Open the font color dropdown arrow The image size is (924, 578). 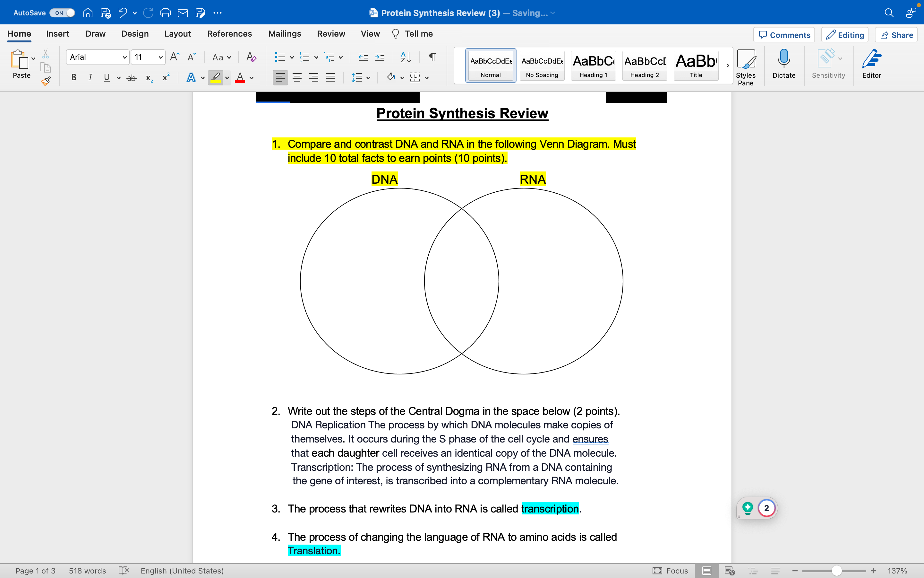[x=252, y=78]
